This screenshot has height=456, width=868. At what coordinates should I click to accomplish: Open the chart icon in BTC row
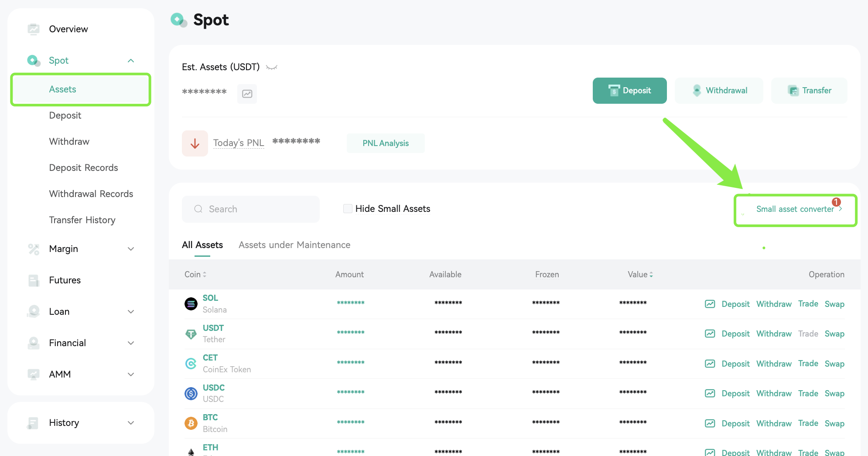[710, 423]
